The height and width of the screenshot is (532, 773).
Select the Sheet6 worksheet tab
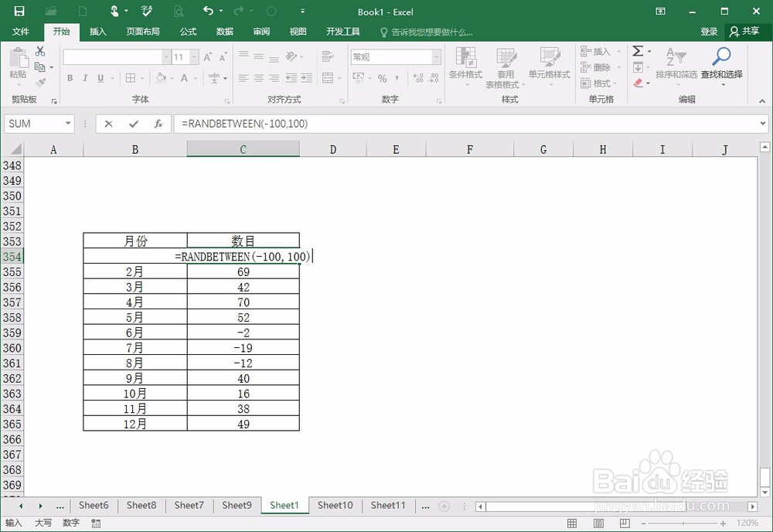tap(94, 506)
